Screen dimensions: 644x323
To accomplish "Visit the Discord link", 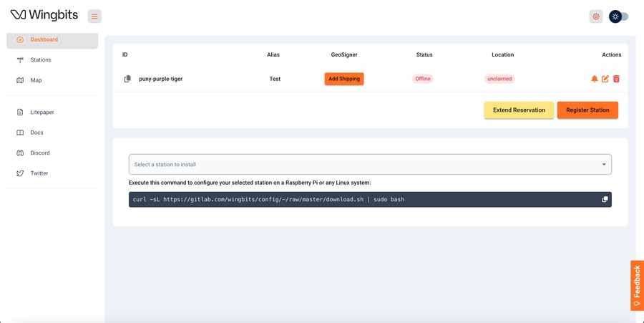I will click(40, 153).
